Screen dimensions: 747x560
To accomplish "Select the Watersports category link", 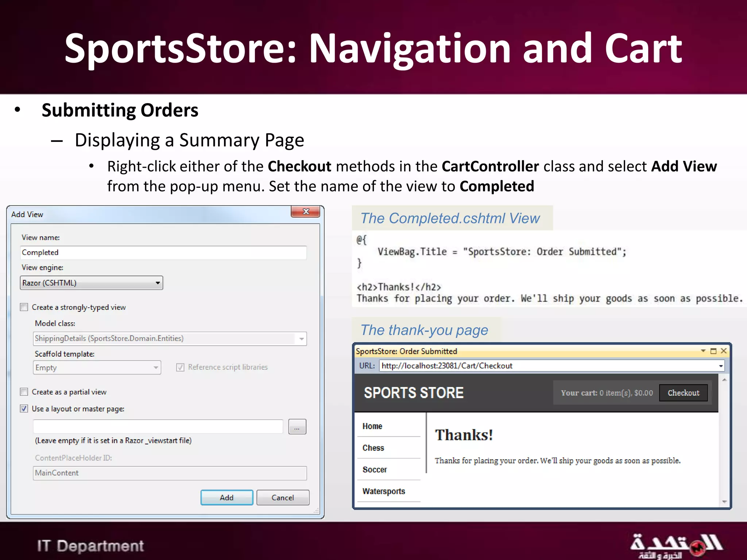I will click(384, 491).
